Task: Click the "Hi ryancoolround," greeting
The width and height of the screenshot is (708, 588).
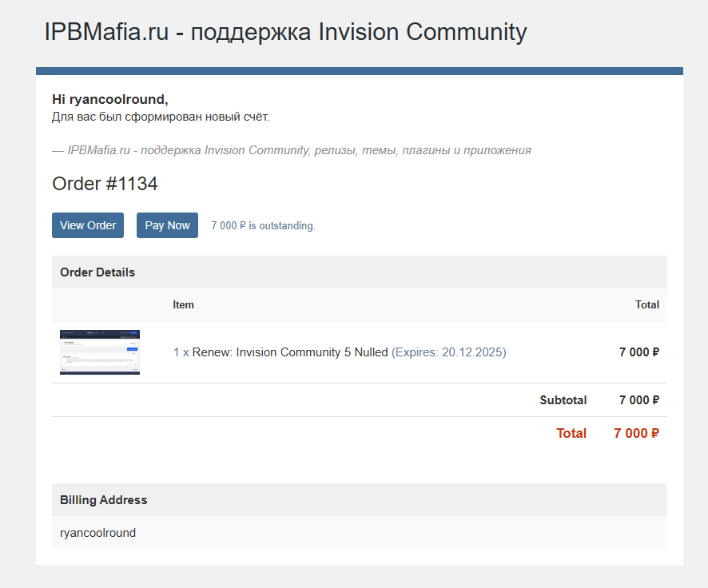Action: (110, 100)
